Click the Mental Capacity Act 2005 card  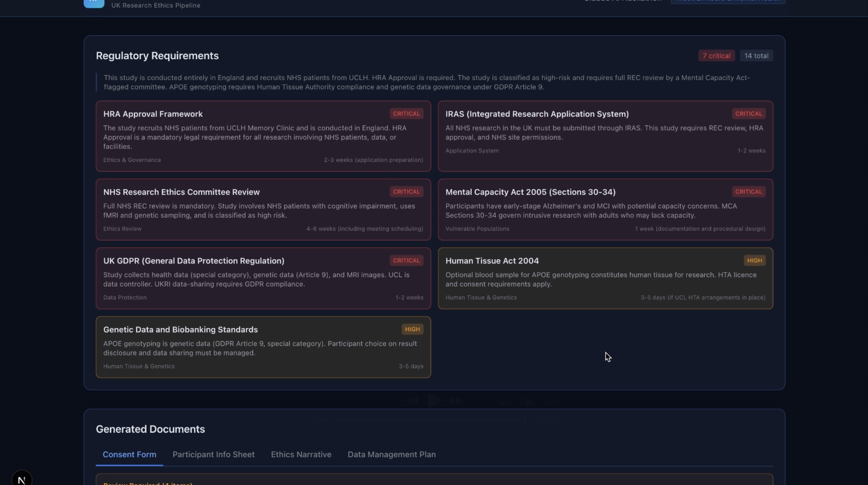[x=605, y=209]
